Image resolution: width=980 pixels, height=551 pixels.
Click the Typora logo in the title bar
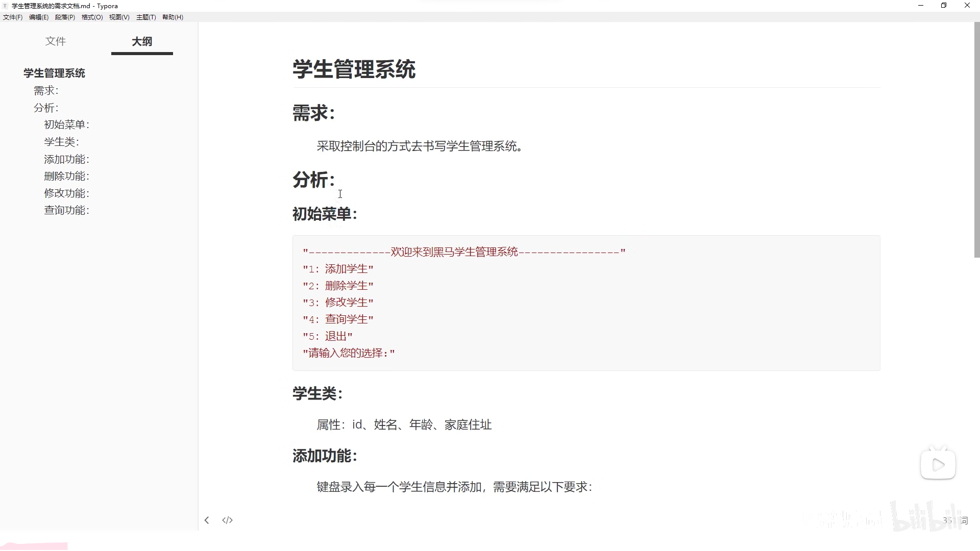click(6, 6)
